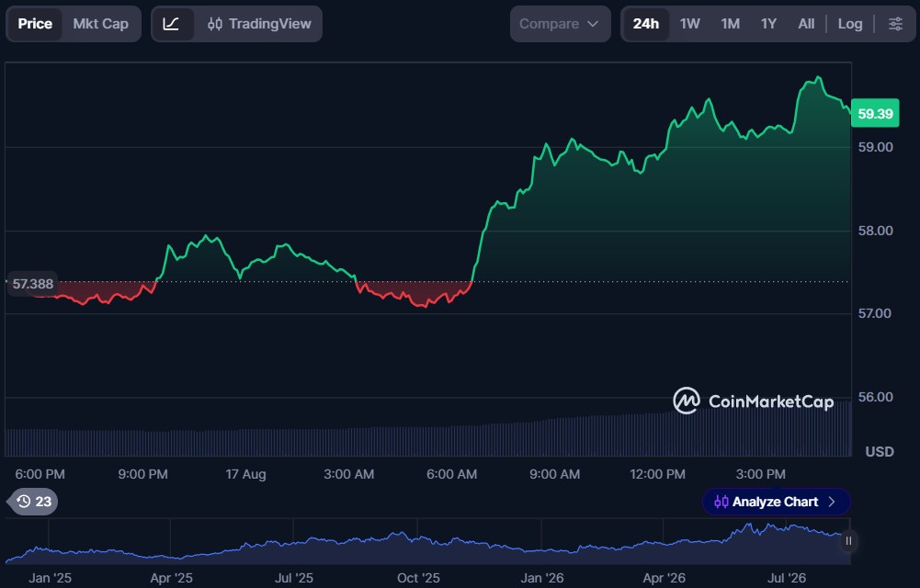Open the TradingView chart mode

[x=259, y=24]
